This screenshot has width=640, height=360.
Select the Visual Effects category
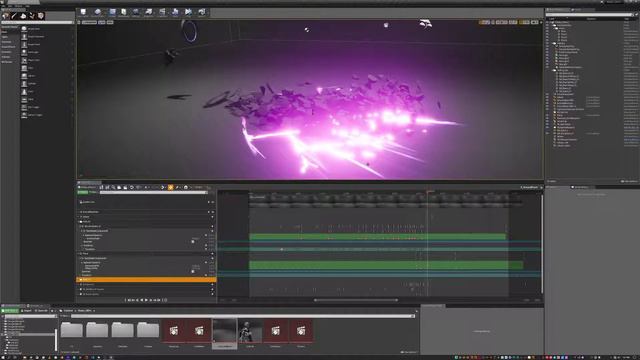point(8,47)
